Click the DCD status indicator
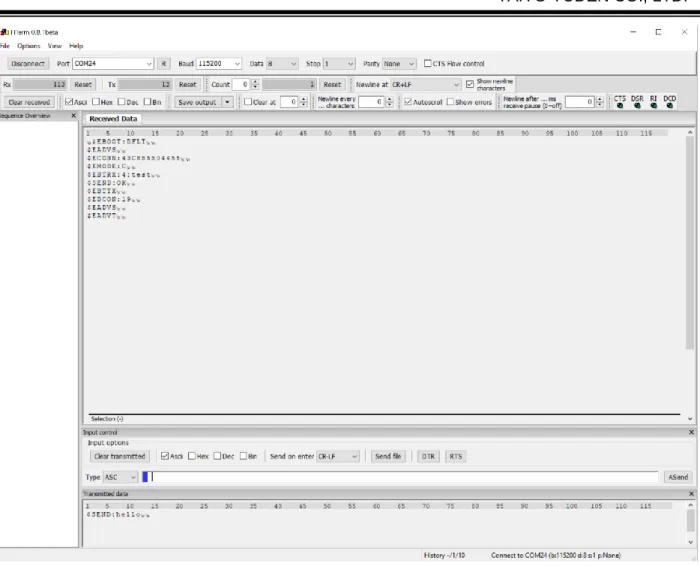This screenshot has width=700, height=566. point(670,102)
